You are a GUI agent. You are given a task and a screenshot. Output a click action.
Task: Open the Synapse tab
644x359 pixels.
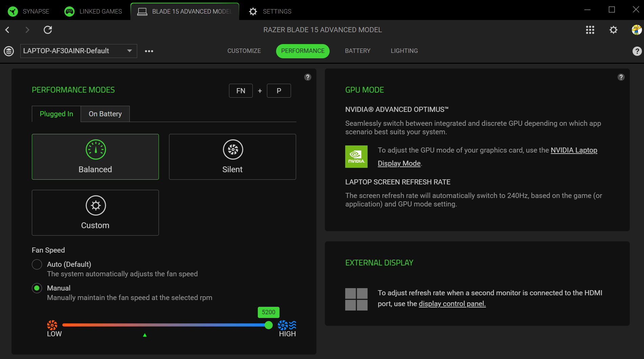click(x=29, y=12)
